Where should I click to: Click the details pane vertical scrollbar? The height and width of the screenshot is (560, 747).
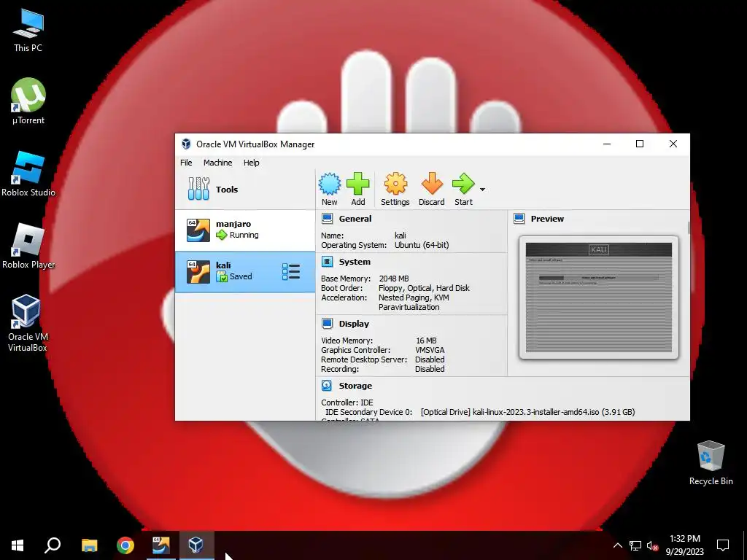click(689, 227)
